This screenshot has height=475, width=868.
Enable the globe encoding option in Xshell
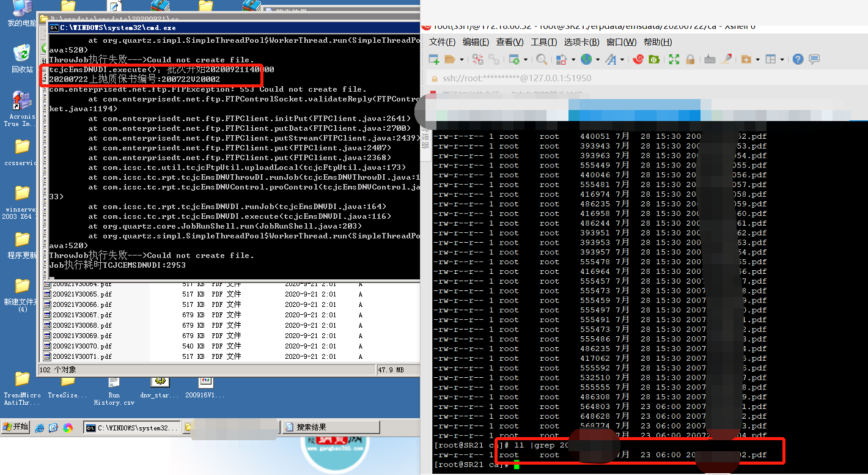tap(586, 59)
